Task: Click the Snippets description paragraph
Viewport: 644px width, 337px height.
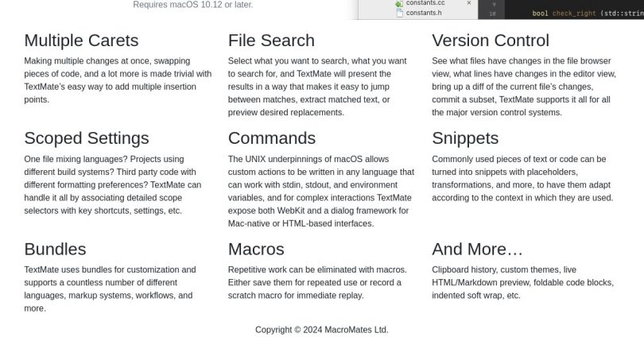Action: point(522,178)
